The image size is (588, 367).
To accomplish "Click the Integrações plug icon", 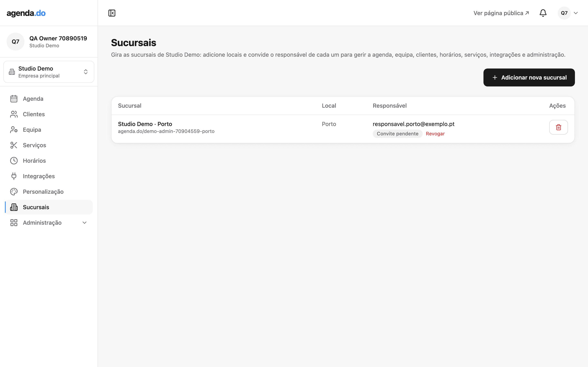I will pyautogui.click(x=14, y=176).
